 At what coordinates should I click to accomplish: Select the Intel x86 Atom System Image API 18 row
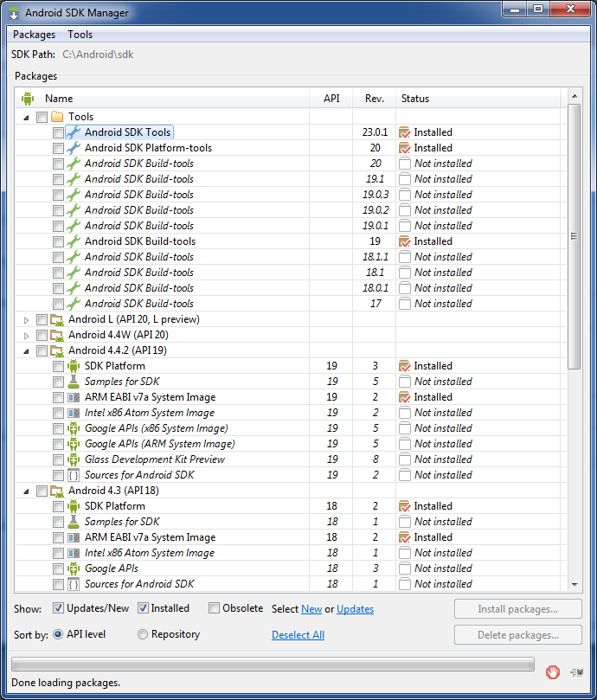click(291, 553)
